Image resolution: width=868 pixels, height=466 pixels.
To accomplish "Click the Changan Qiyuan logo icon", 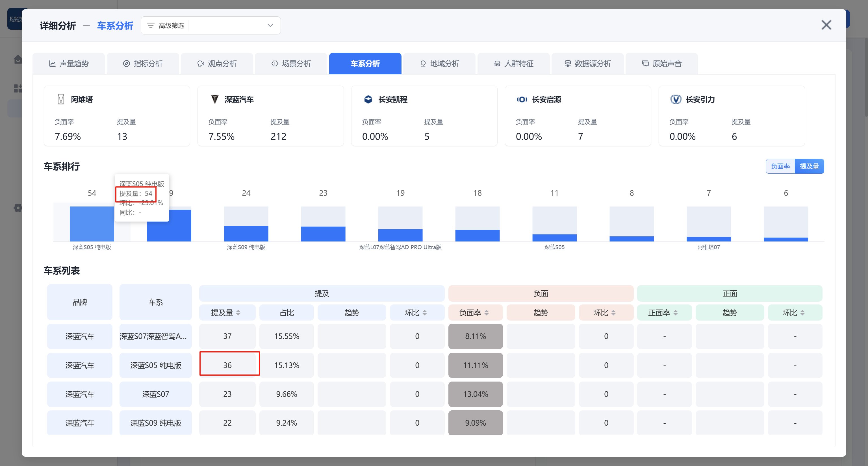I will 522,99.
